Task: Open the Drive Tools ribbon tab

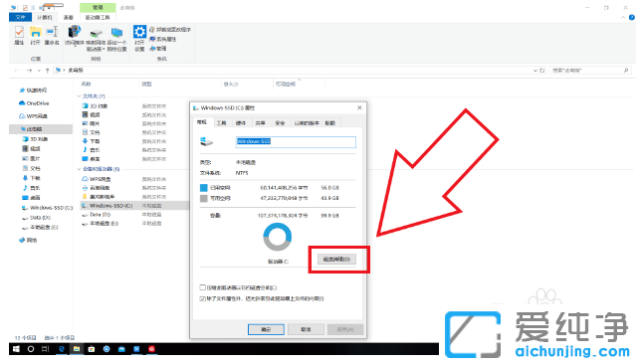Action: [x=98, y=18]
